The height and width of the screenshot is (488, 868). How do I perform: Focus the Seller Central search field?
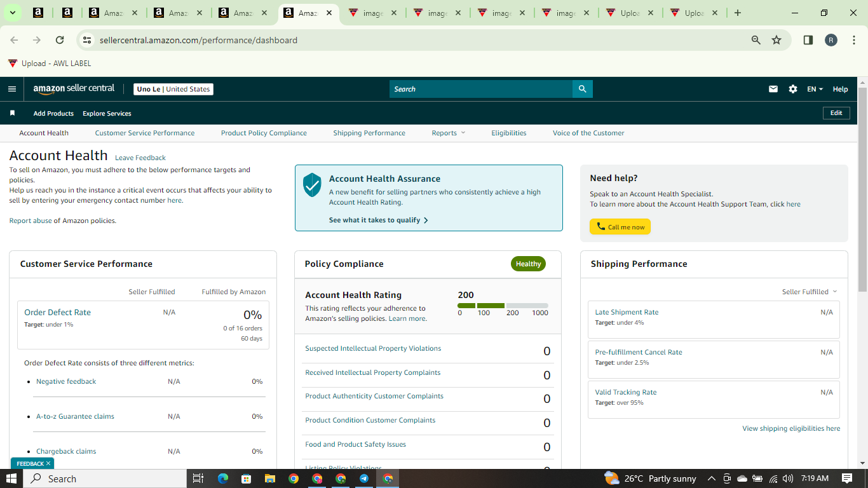coord(481,89)
